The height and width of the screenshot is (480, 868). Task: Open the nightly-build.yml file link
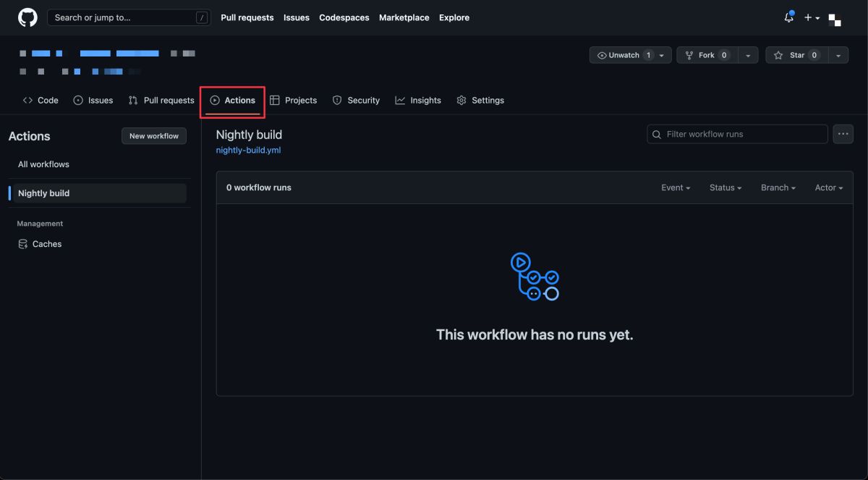pos(248,151)
